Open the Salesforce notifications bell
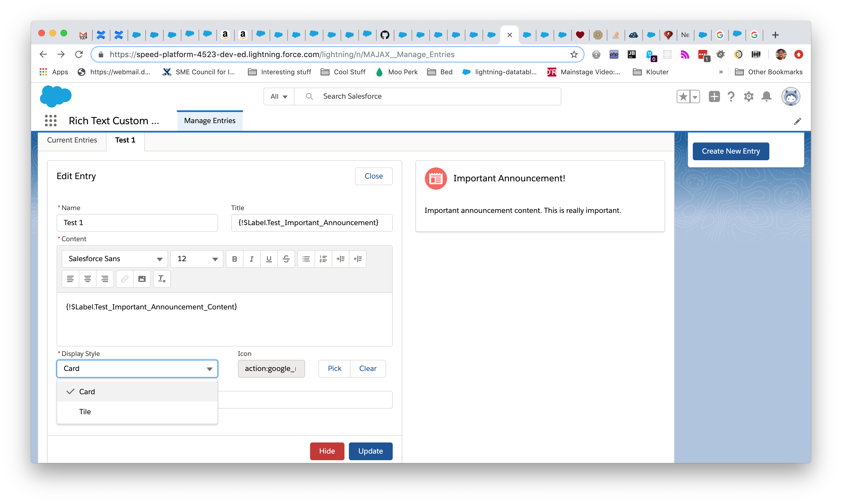Viewport: 842px width, 504px height. tap(766, 96)
